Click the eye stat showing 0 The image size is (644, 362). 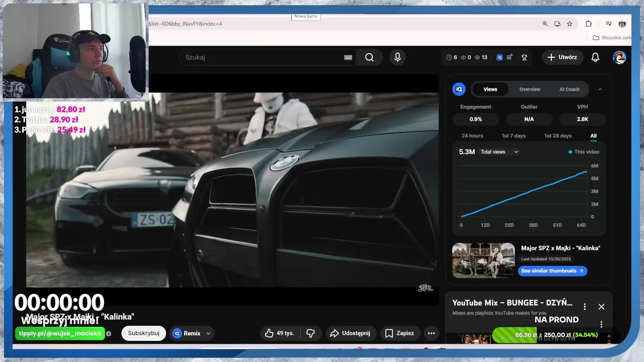pos(466,57)
